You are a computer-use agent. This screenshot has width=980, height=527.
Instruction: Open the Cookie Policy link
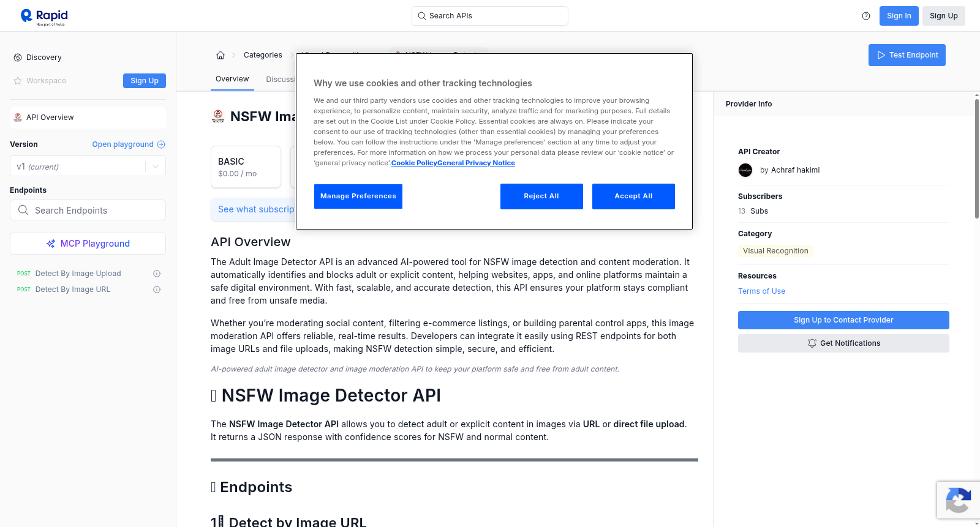(414, 163)
